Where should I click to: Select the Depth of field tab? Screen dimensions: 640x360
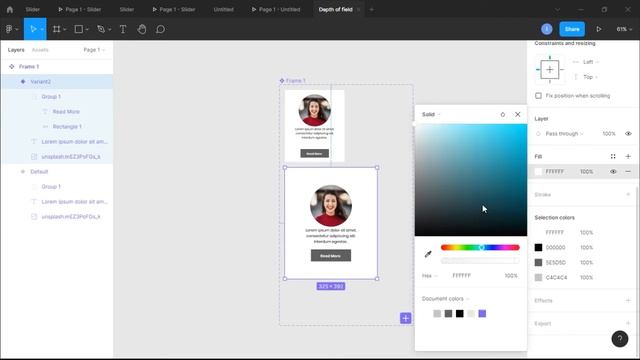click(335, 9)
